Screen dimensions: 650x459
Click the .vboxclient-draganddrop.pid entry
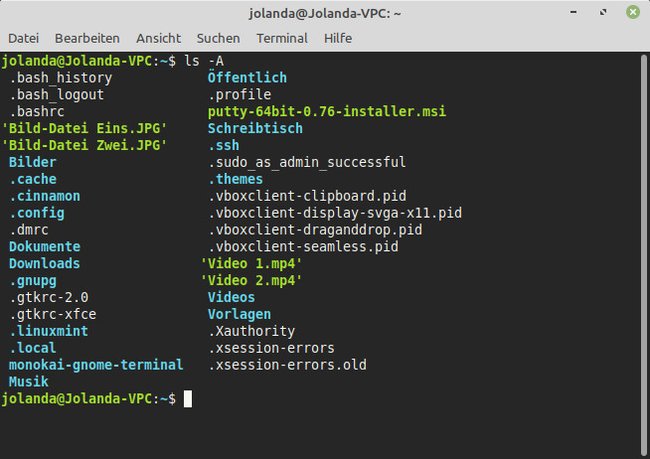click(315, 230)
